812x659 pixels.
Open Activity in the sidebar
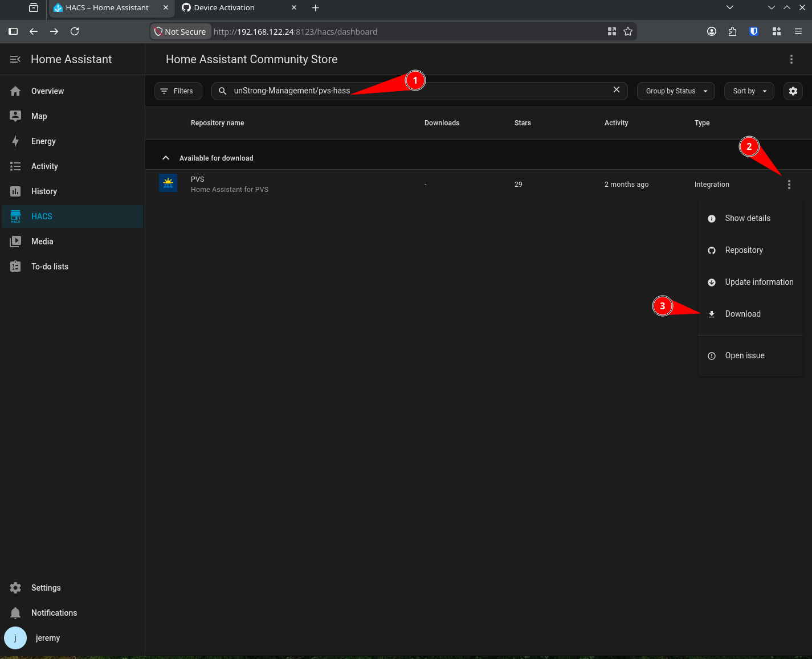pyautogui.click(x=72, y=166)
